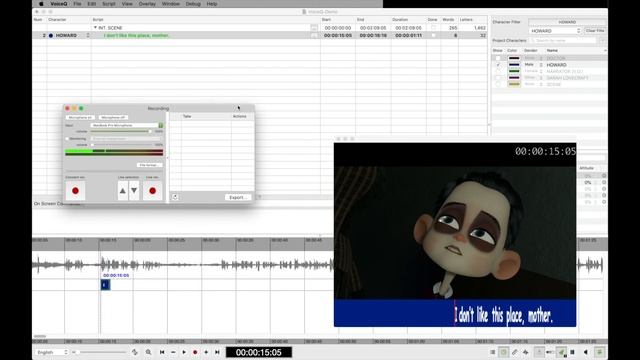Click the magnifier zoom icon in bottom toolbar
This screenshot has height=360, width=640.
(148, 352)
